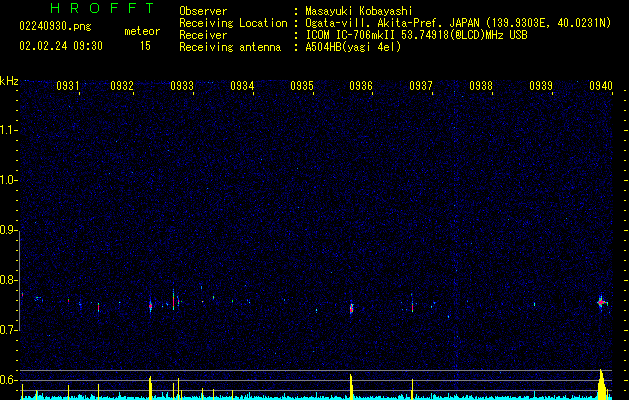Click the 0940 time marker

click(x=601, y=86)
